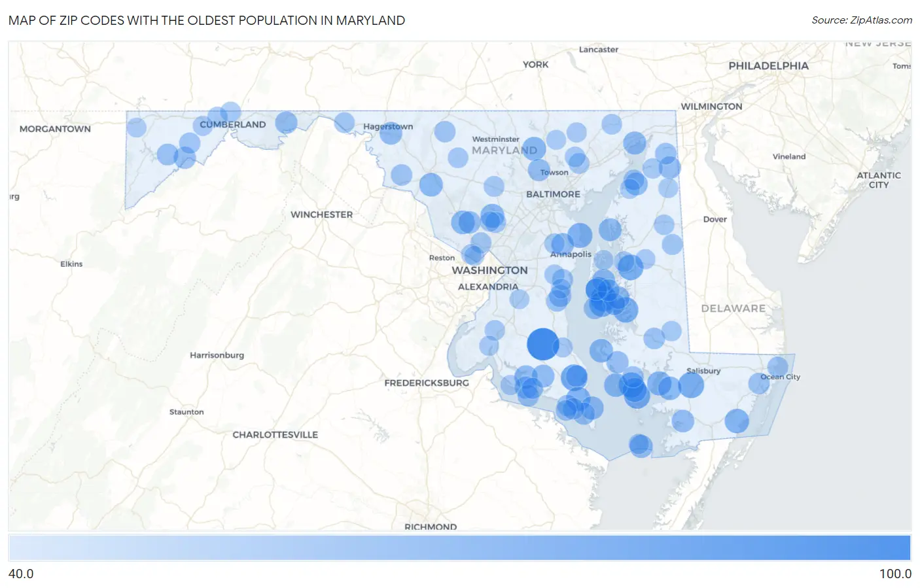This screenshot has width=920, height=588.
Task: Click the Reston map label
Action: pyautogui.click(x=442, y=258)
